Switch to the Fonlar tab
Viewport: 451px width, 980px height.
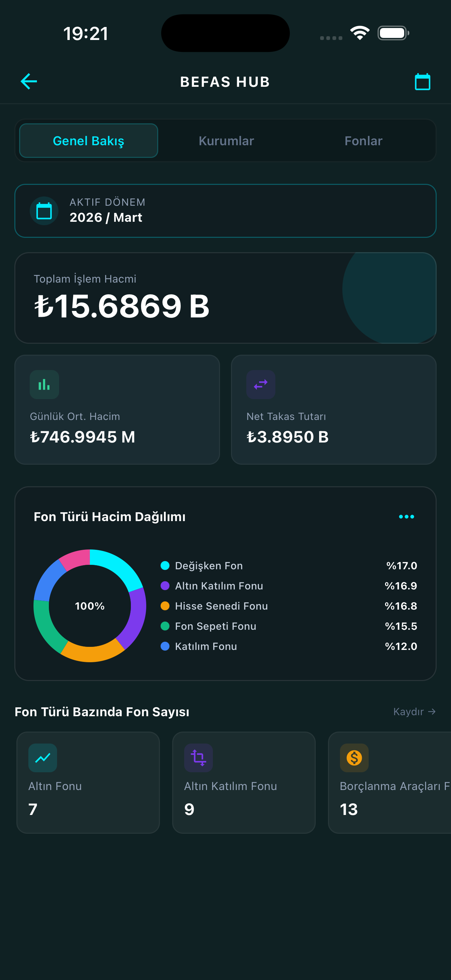tap(364, 141)
